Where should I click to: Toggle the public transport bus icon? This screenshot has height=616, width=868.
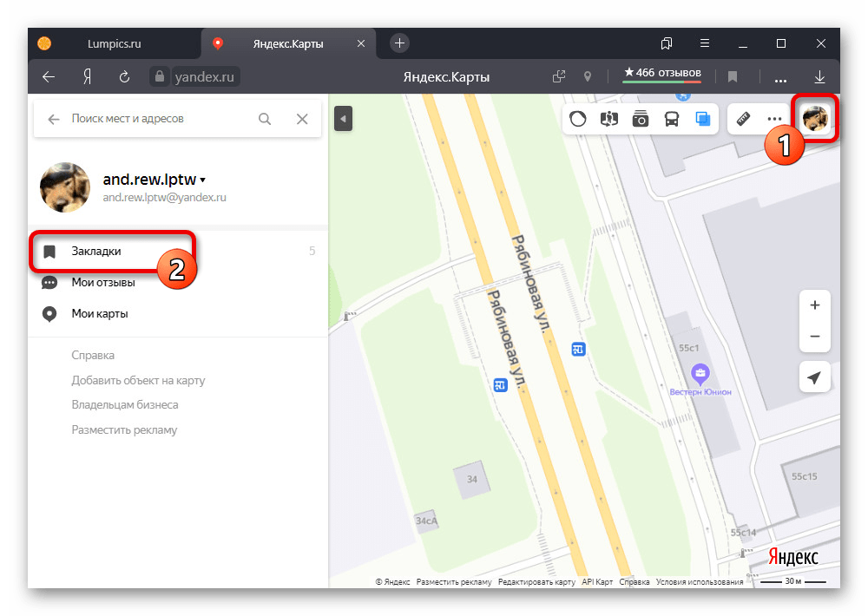click(x=672, y=119)
